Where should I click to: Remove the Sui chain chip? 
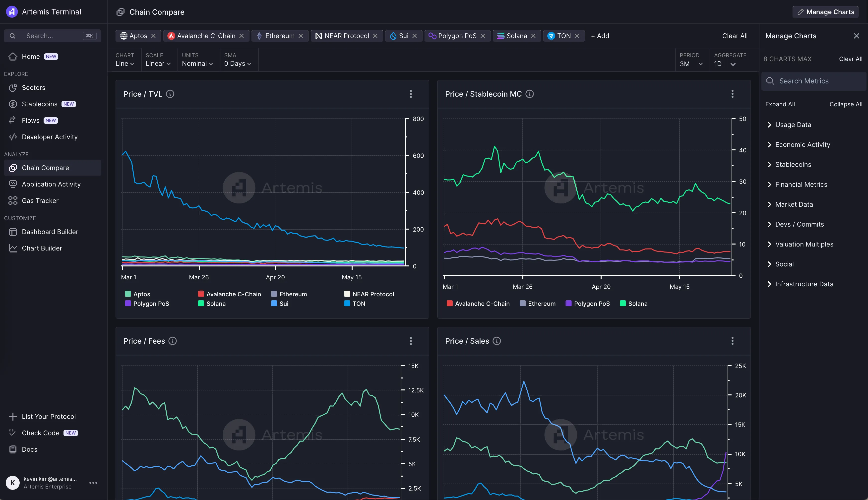(414, 36)
